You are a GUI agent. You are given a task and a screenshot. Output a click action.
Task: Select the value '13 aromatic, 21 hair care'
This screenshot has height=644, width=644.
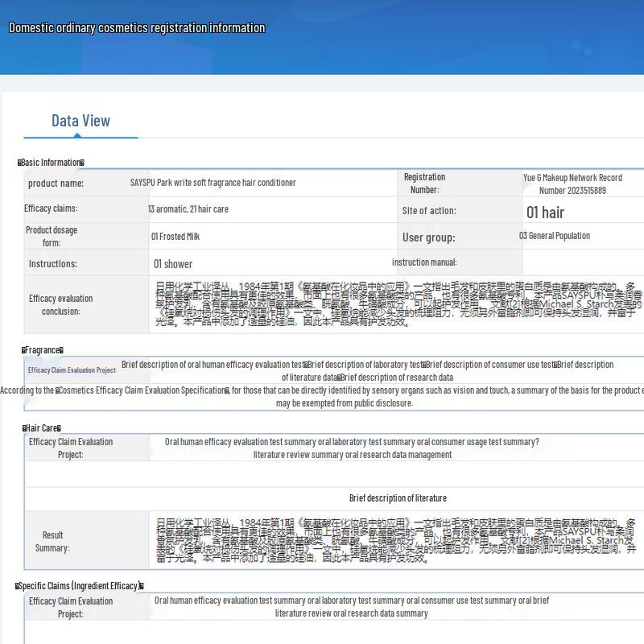[x=188, y=209]
